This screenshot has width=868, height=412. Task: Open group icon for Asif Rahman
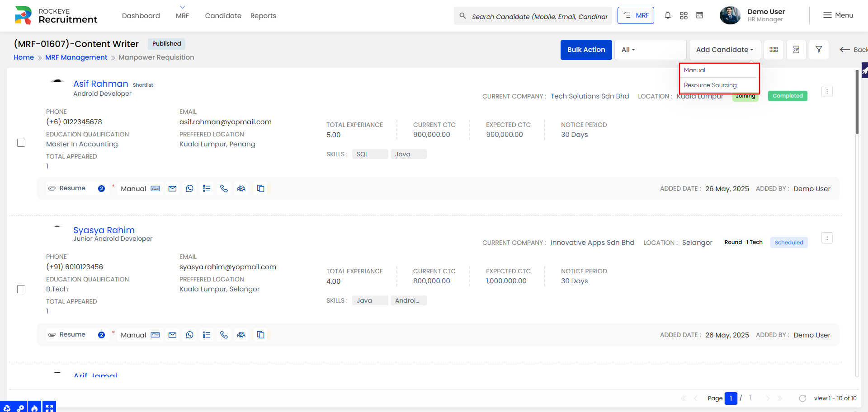pos(241,188)
